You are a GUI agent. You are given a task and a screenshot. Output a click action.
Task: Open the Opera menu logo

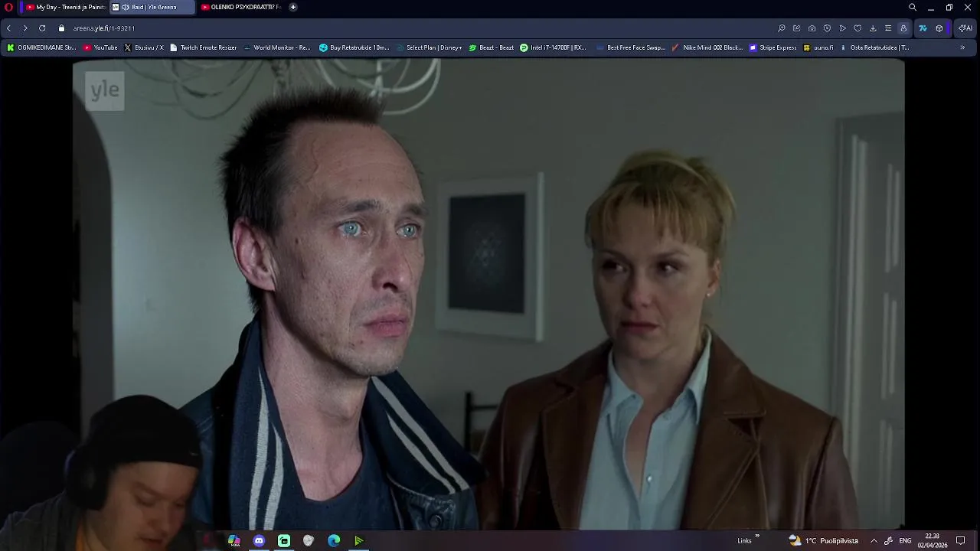click(x=8, y=7)
